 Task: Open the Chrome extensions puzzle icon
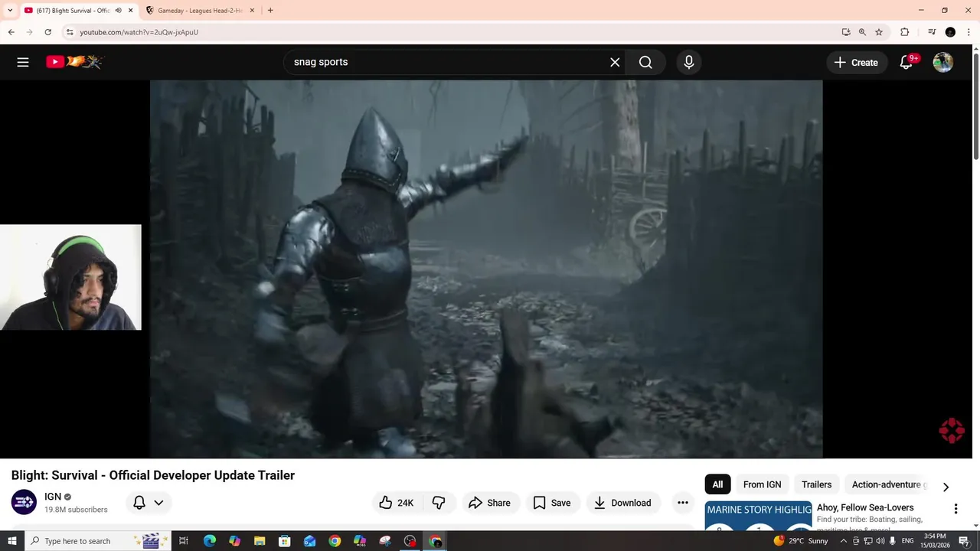904,32
